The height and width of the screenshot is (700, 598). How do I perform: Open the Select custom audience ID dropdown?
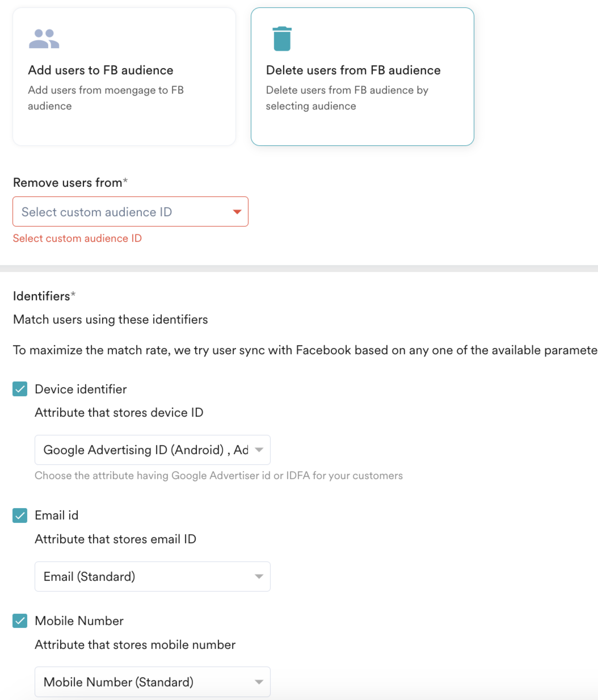[x=130, y=212]
